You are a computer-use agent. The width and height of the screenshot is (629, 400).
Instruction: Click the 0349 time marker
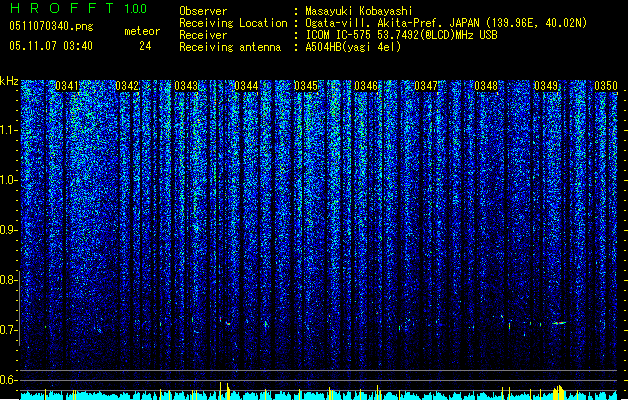pyautogui.click(x=546, y=86)
